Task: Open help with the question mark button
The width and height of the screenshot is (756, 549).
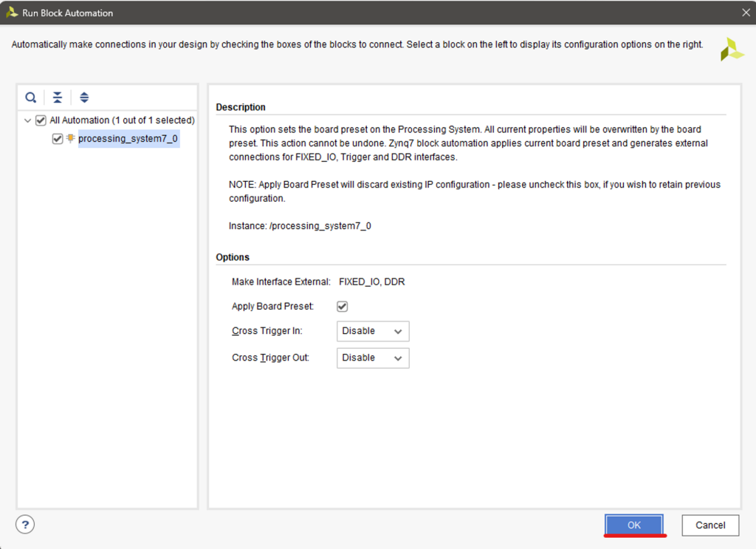Action: (25, 525)
